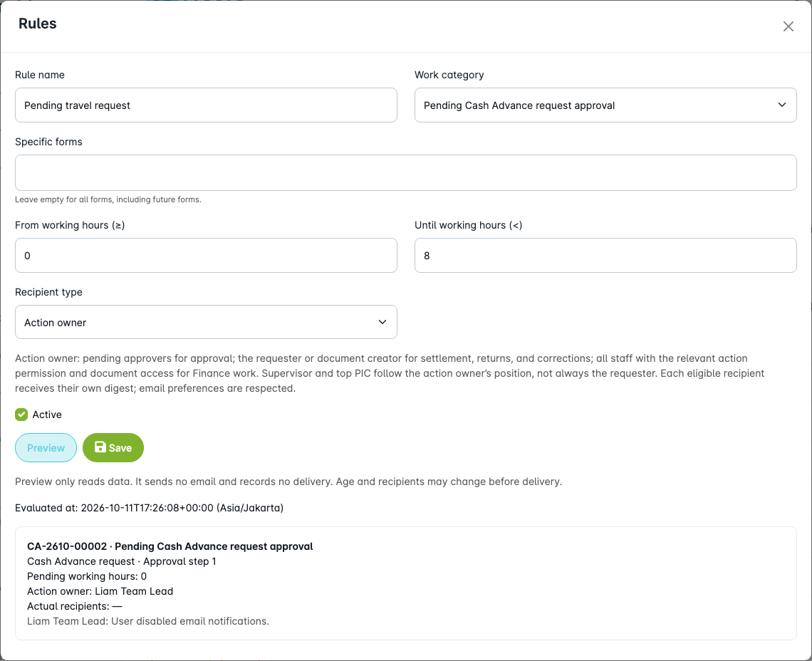Open the Work category dropdown

coord(605,105)
